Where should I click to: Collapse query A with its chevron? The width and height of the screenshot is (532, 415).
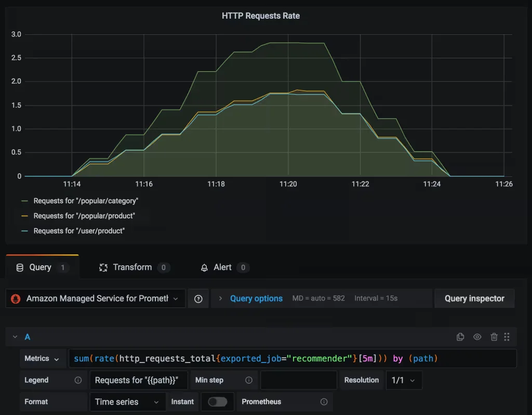point(14,336)
